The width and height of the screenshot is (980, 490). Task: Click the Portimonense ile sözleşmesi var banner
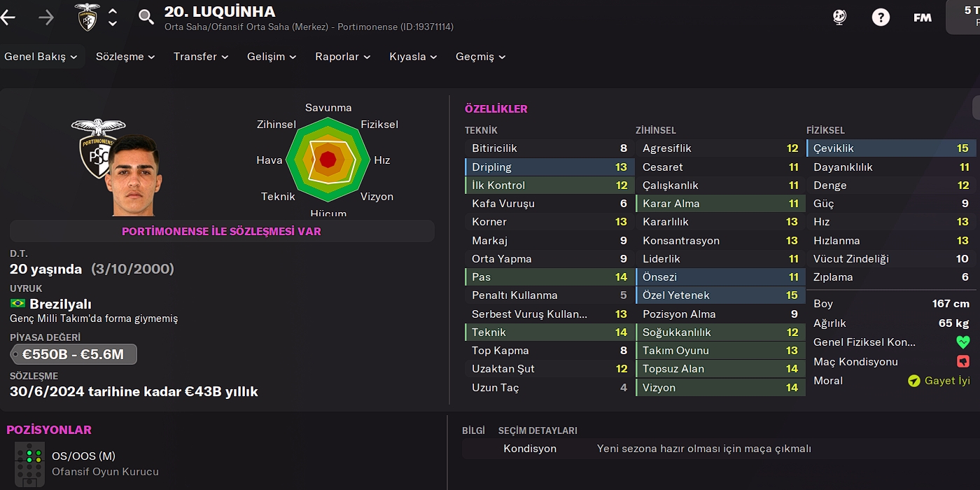pos(221,231)
